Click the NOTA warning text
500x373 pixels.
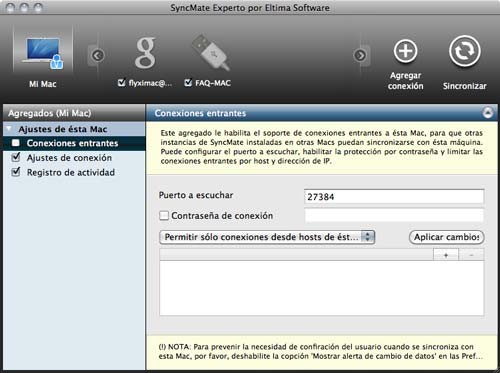(321, 351)
